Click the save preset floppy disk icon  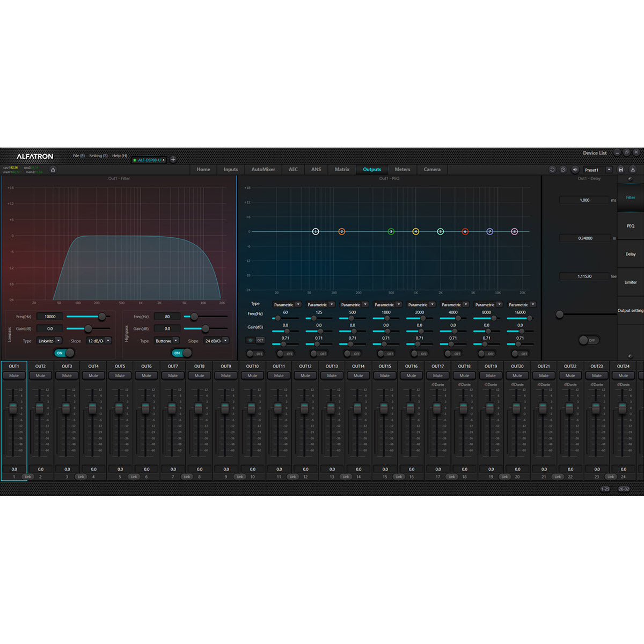tap(621, 170)
